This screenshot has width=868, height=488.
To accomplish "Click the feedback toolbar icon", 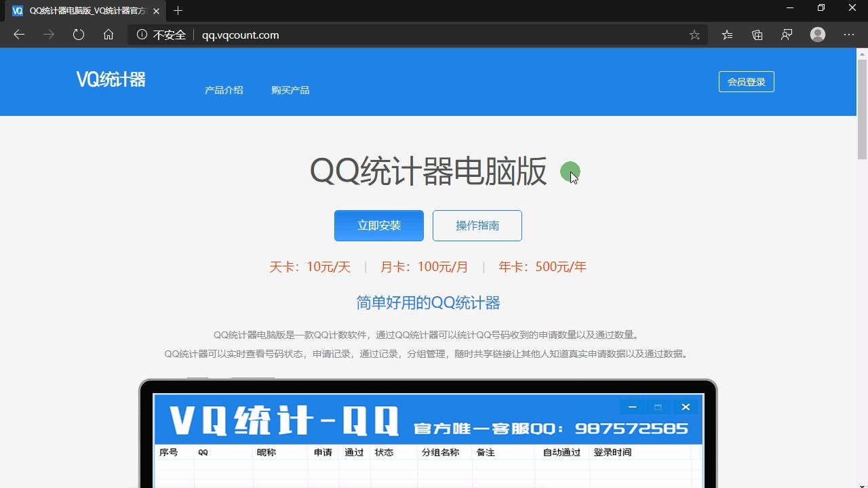I will [x=787, y=35].
